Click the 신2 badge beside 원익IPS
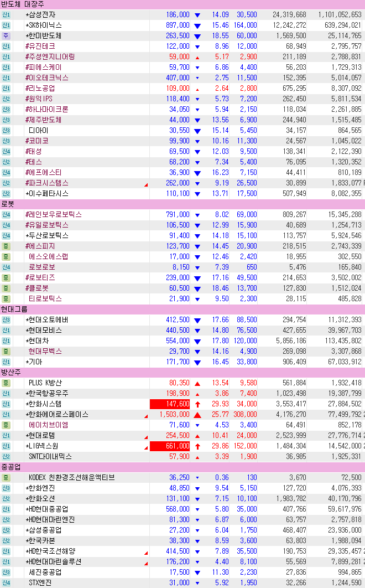Image resolution: width=365 pixels, height=588 pixels. pos(6,99)
